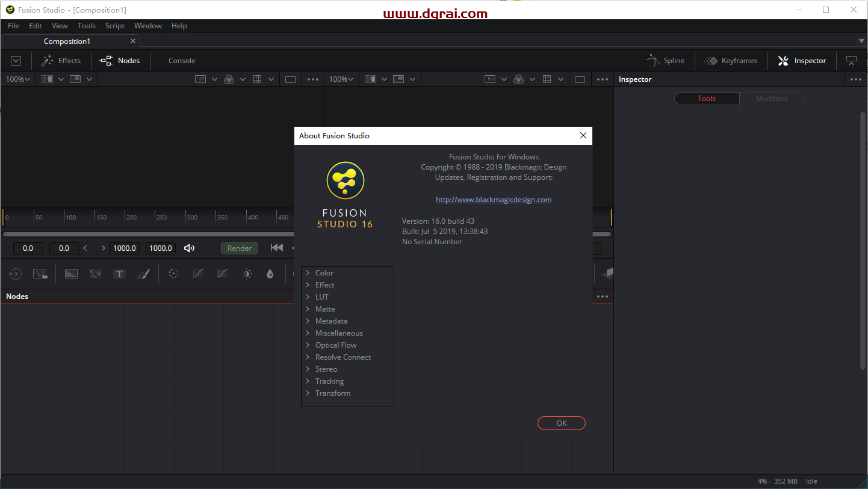Click the Blur droplet icon

[270, 274]
